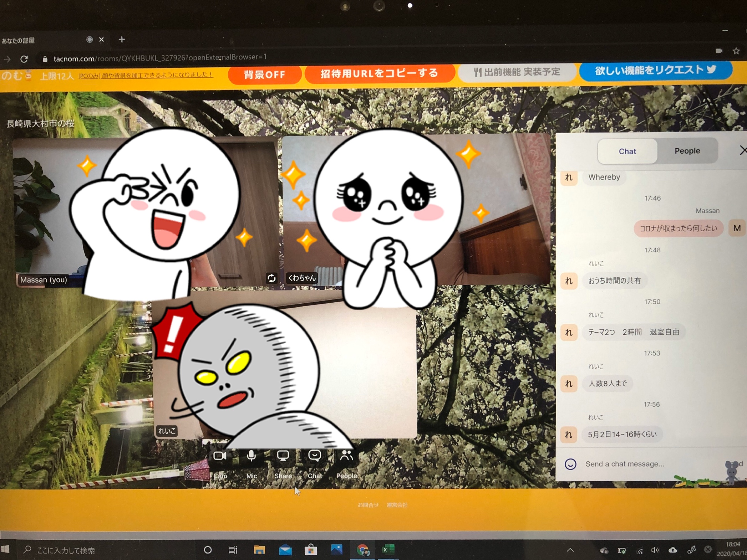Close the あなたの部屋 browser tab
Image resolution: width=747 pixels, height=560 pixels.
(x=102, y=39)
